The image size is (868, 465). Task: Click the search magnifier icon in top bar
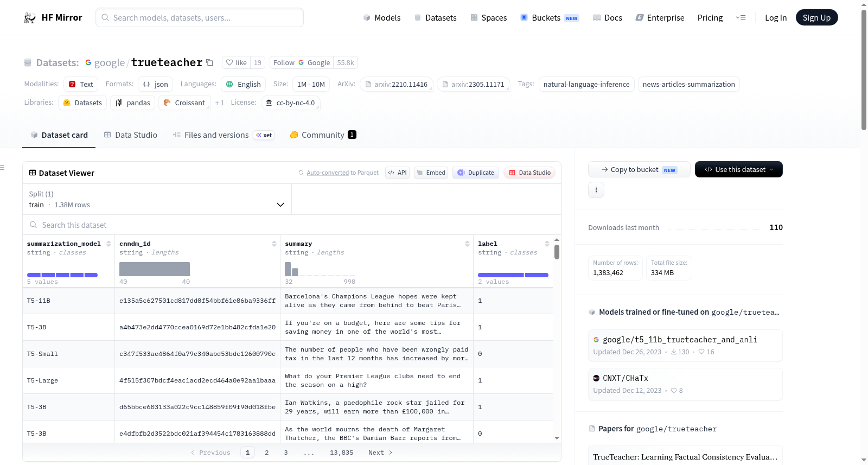pos(105,17)
